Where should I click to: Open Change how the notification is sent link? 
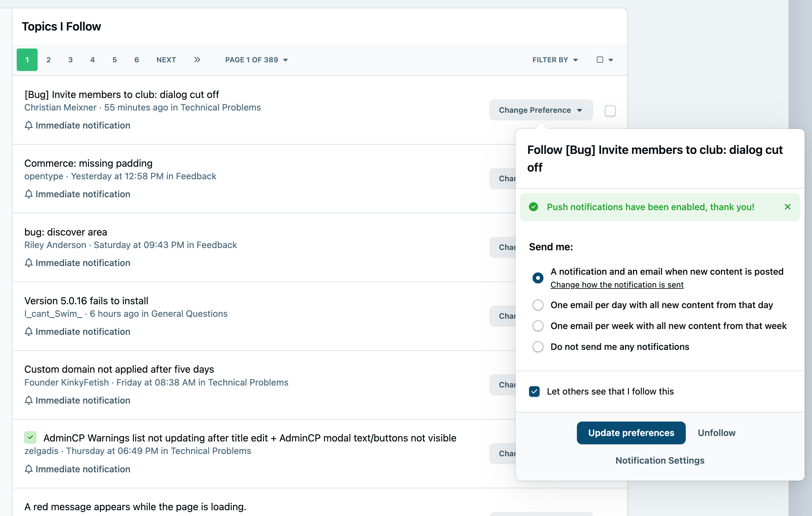point(617,285)
